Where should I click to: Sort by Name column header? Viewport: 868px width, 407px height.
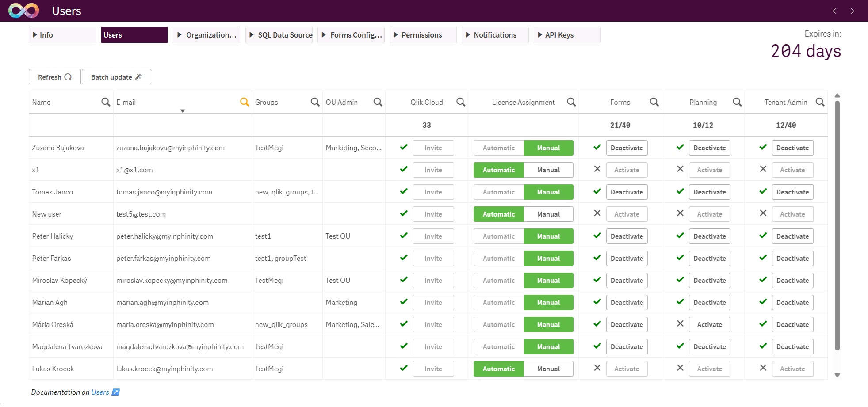click(41, 103)
